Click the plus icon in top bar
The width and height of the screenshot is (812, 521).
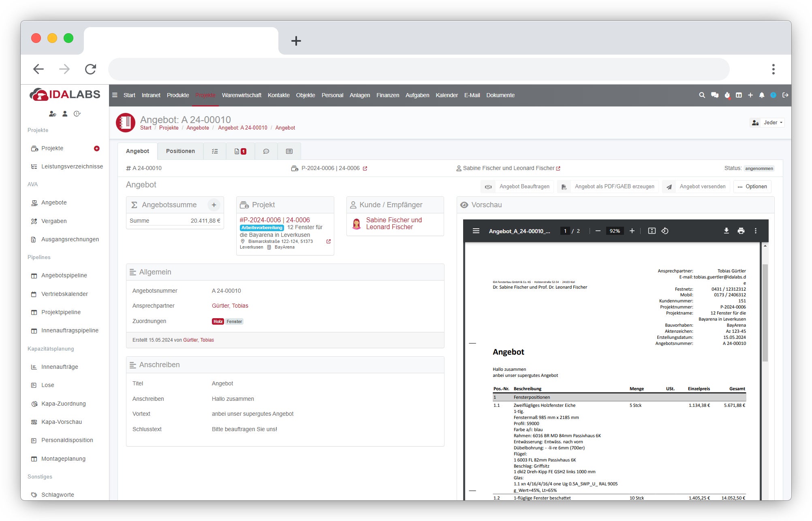coord(750,95)
